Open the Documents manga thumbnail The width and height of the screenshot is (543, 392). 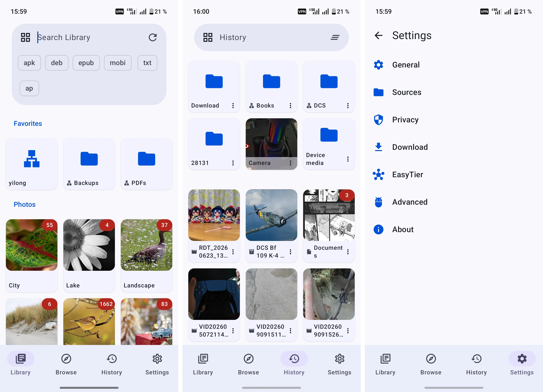coord(329,215)
